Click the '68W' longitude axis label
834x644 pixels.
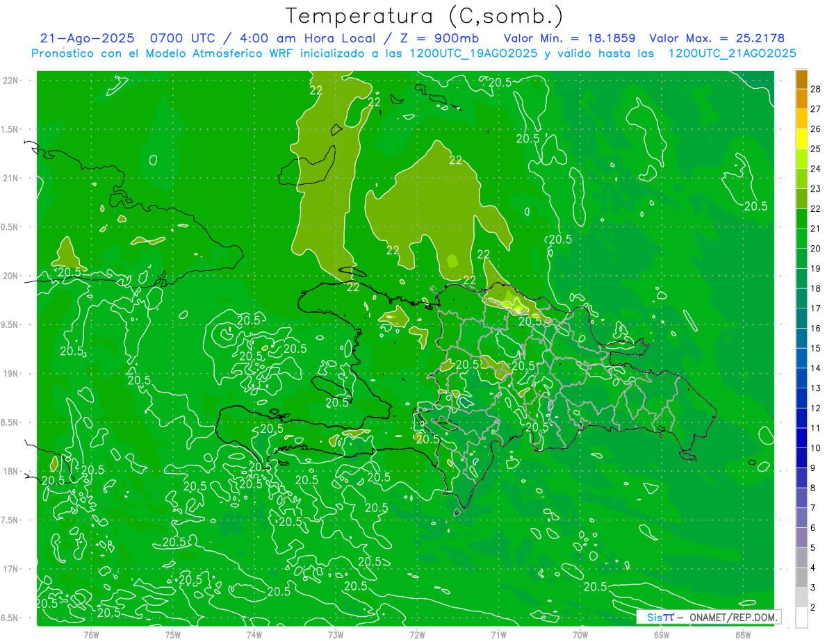click(742, 635)
